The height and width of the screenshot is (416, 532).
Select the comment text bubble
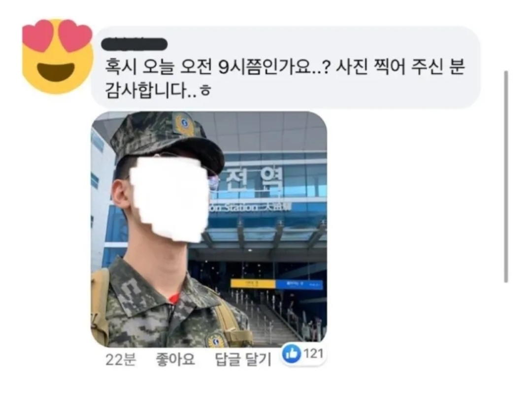pos(286,67)
